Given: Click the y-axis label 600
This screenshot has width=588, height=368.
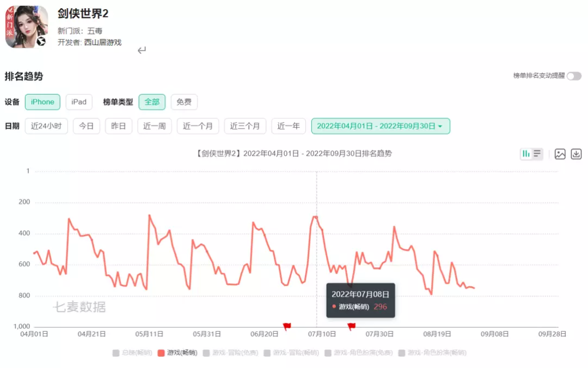Looking at the screenshot, I should tap(24, 264).
